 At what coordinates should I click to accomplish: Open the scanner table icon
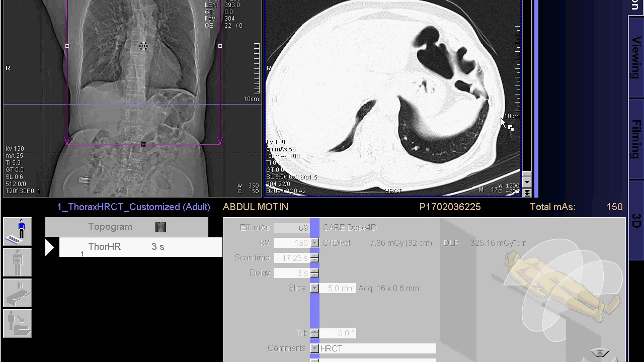(x=18, y=293)
